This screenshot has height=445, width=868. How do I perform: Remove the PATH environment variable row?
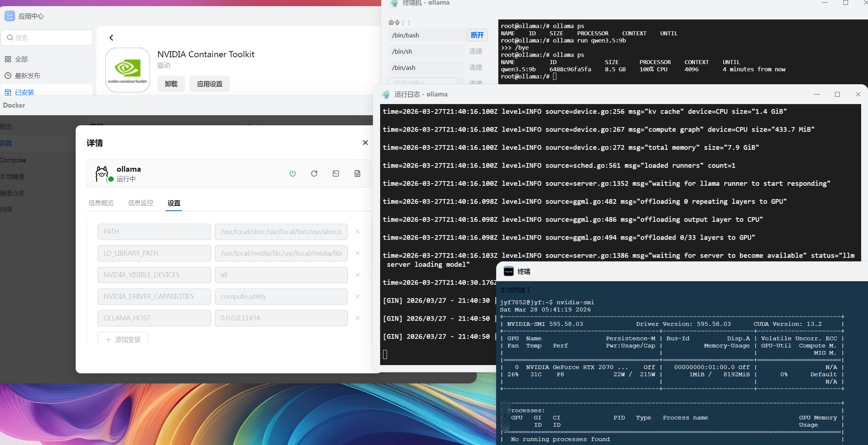click(357, 232)
